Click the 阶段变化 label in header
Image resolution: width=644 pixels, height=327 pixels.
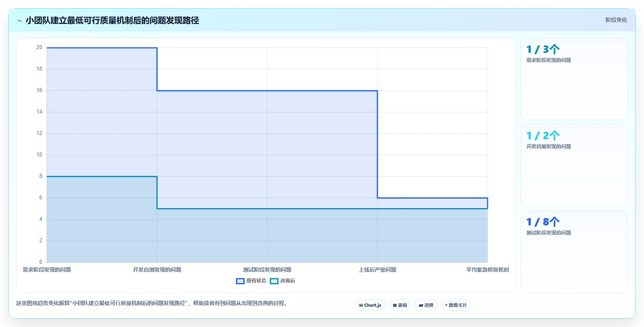[616, 20]
